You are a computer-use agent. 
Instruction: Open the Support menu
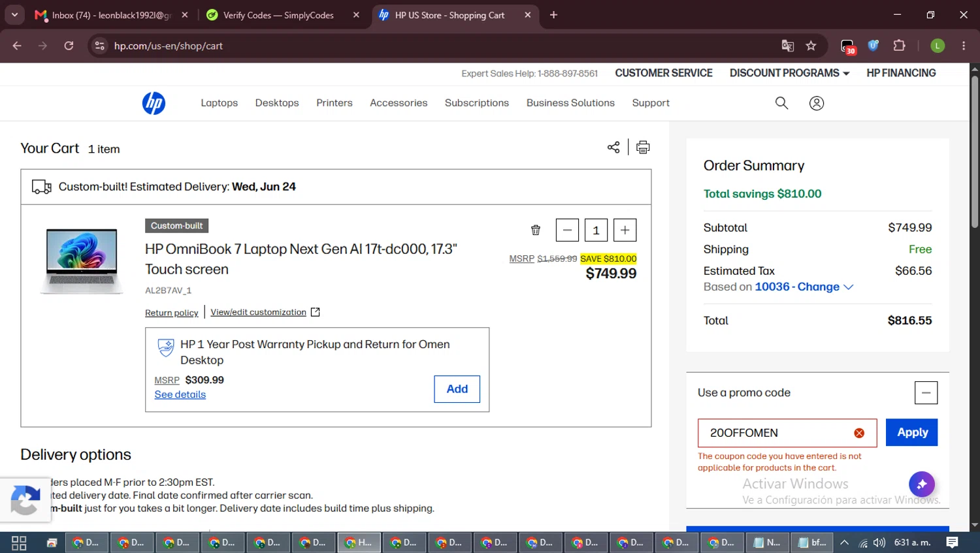tap(651, 103)
